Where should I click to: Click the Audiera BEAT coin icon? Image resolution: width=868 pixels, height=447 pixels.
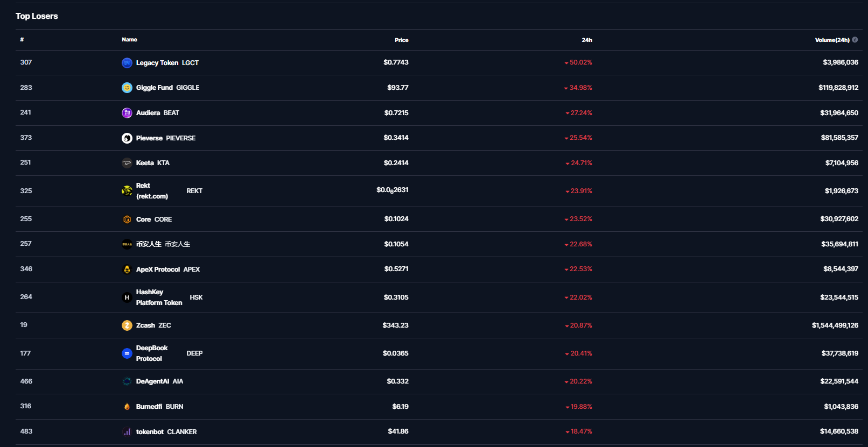click(127, 113)
